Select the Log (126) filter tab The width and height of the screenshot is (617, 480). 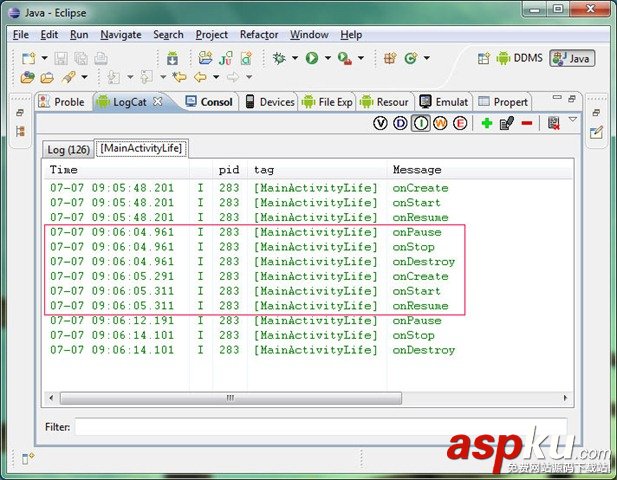point(68,150)
